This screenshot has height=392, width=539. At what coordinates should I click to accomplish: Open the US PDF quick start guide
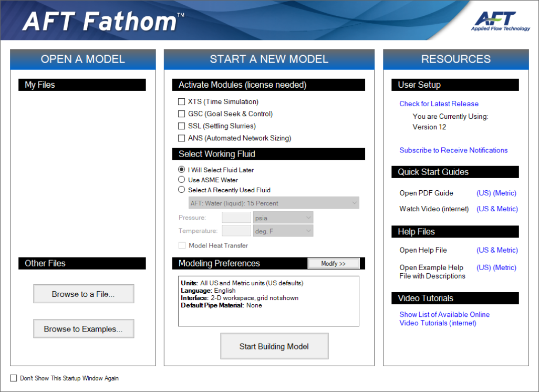click(483, 193)
